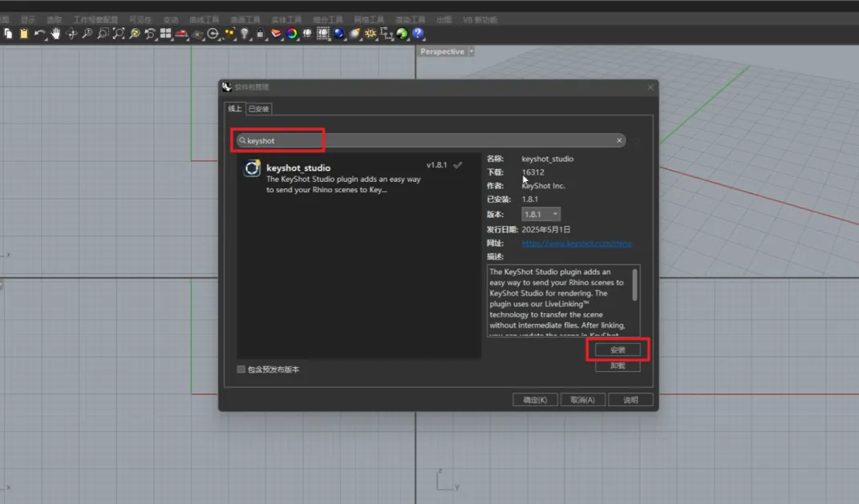
Task: Click the Hide objects lightbulb icon
Action: pyautogui.click(x=245, y=34)
